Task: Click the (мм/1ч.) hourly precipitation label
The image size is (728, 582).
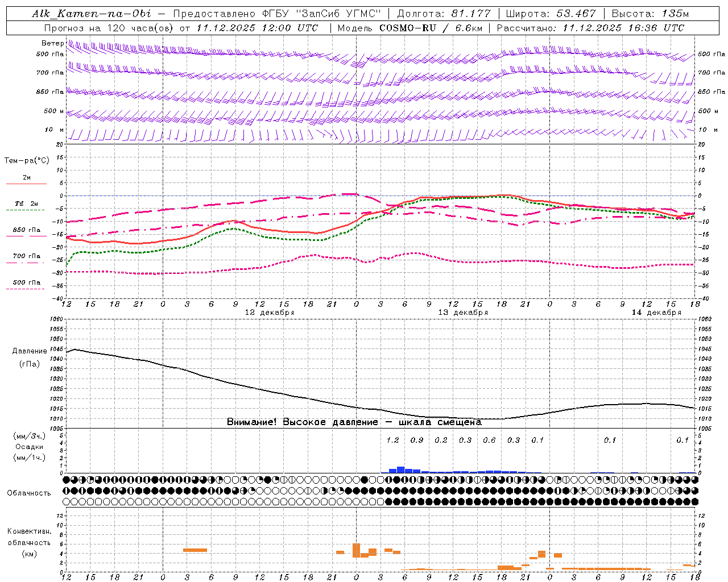Action: 30,458
